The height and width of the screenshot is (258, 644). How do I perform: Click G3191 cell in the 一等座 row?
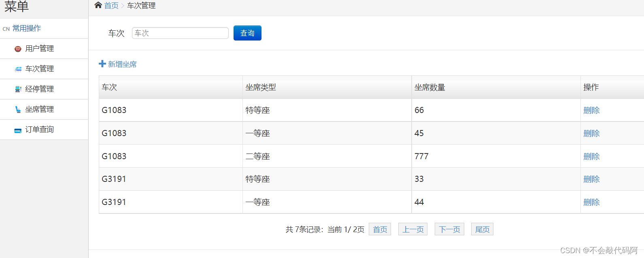click(x=171, y=202)
